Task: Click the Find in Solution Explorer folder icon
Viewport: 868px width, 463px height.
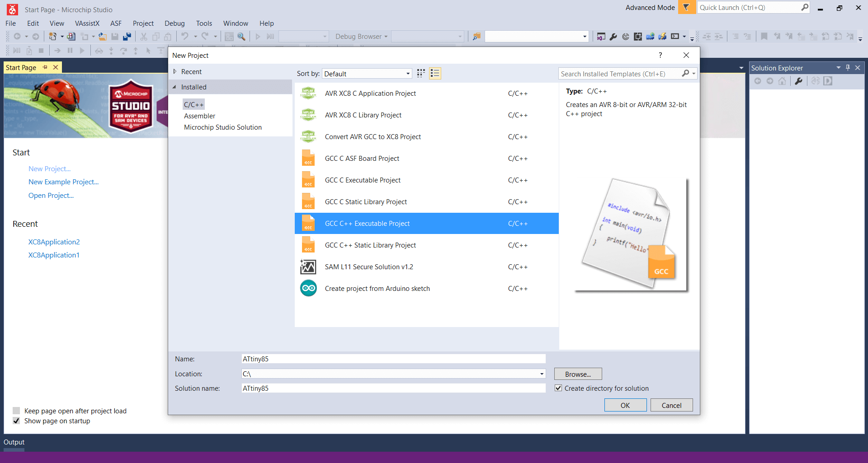Action: point(476,37)
